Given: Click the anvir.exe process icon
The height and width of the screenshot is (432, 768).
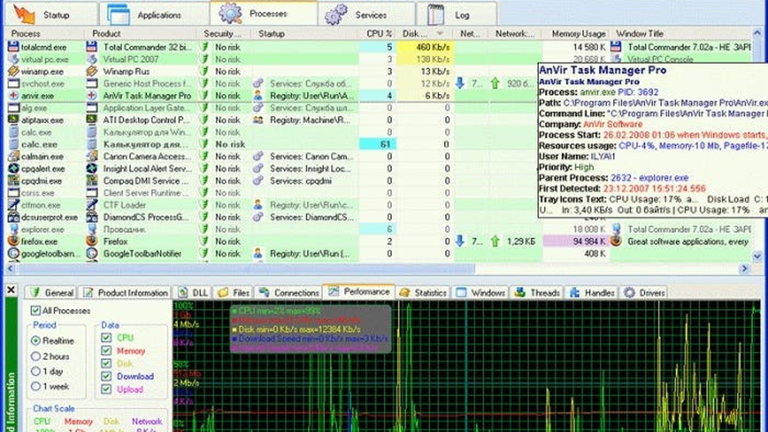Looking at the screenshot, I should point(13,96).
